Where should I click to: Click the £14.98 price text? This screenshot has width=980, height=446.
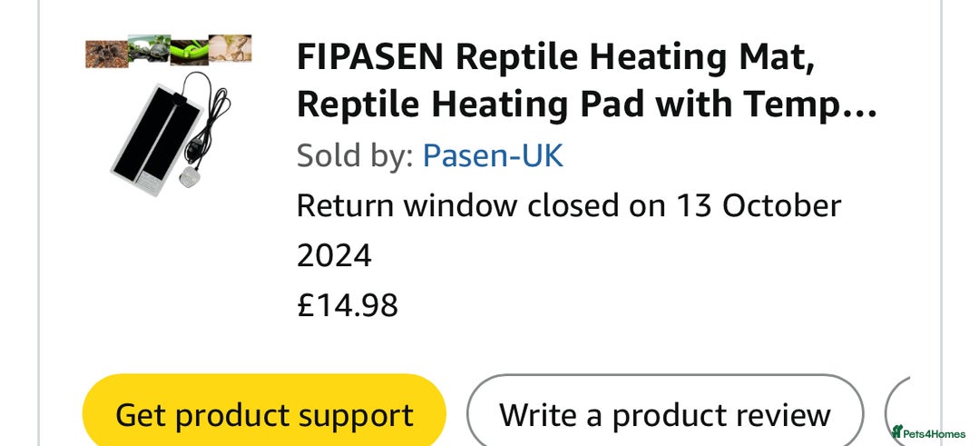[347, 306]
